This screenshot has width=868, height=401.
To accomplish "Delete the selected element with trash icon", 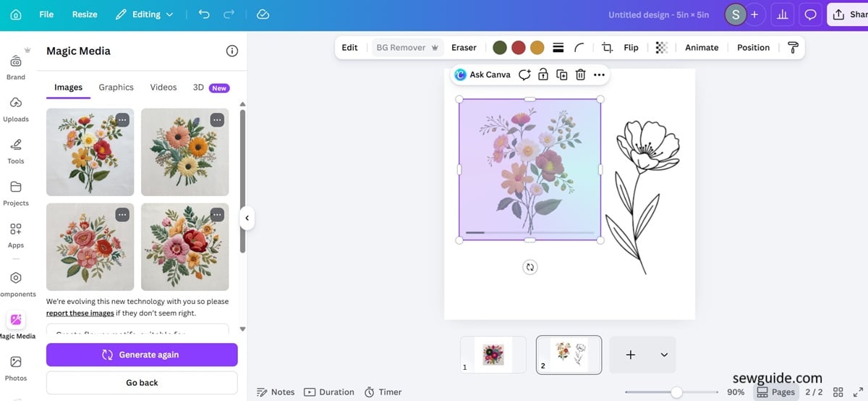I will (x=580, y=75).
